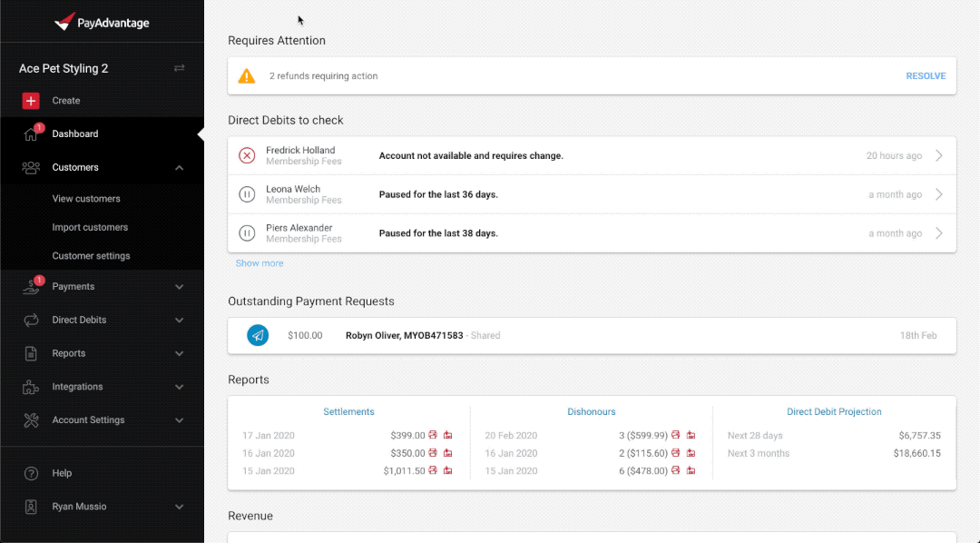The image size is (980, 543).
Task: Open Piers Alexander row arrow
Action: (939, 233)
